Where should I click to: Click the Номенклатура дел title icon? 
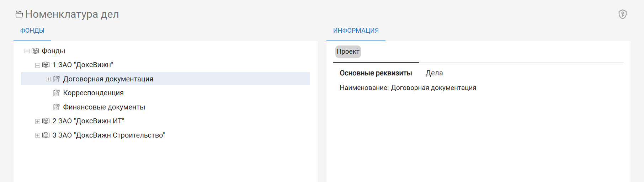click(x=19, y=14)
